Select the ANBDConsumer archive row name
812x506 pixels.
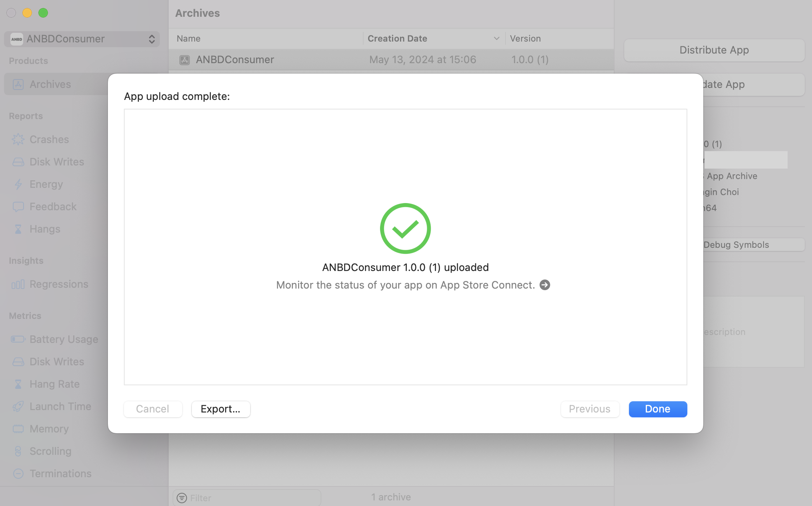235,60
